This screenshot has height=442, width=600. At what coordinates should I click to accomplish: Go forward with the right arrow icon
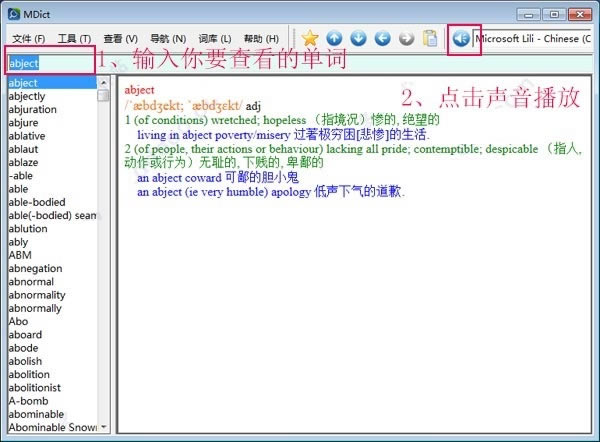pyautogui.click(x=406, y=38)
